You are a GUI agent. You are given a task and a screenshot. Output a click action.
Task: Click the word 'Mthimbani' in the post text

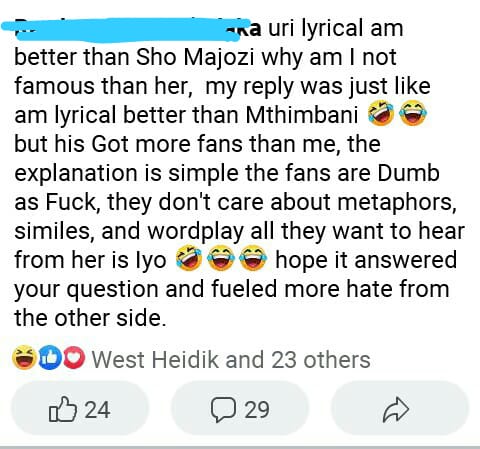coord(302,115)
